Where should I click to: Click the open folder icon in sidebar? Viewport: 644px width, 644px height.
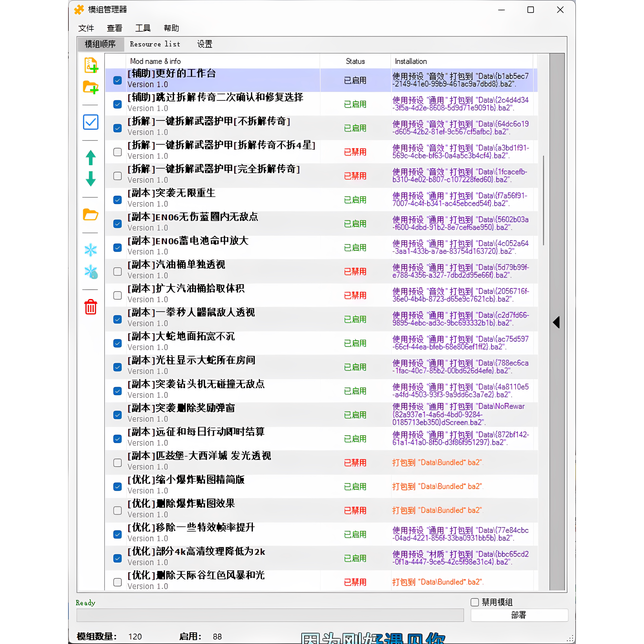tap(91, 215)
